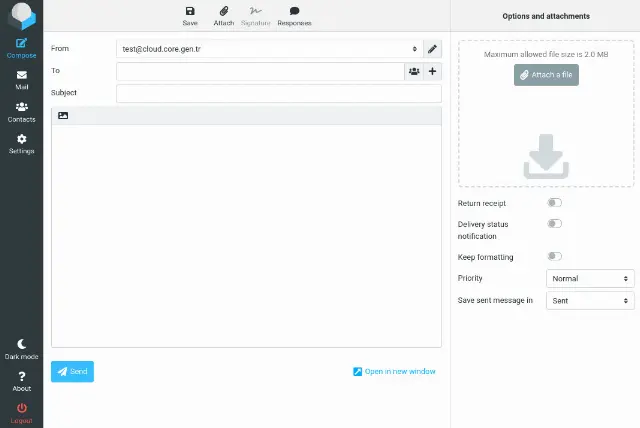The width and height of the screenshot is (640, 428).
Task: Click Maximum allowed file size text
Action: (x=546, y=54)
